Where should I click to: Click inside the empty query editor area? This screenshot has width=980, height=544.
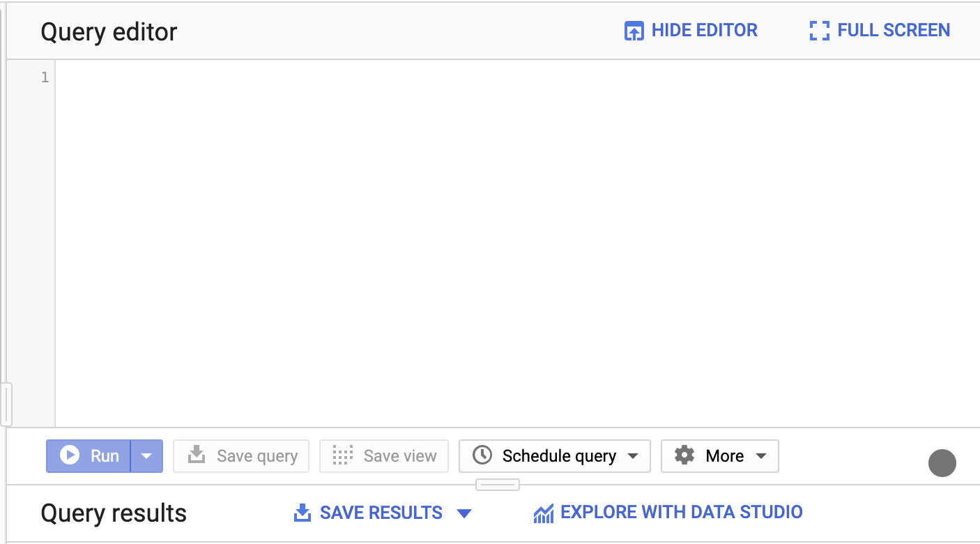pyautogui.click(x=488, y=237)
